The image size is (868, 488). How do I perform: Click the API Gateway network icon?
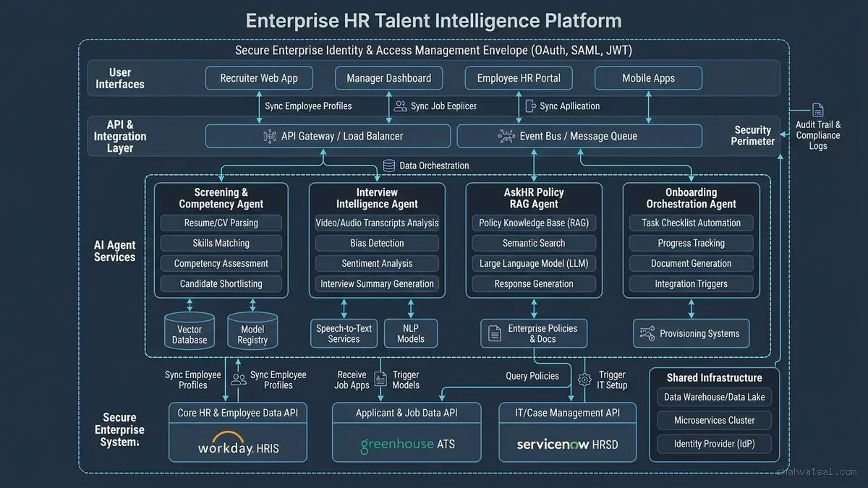point(270,136)
